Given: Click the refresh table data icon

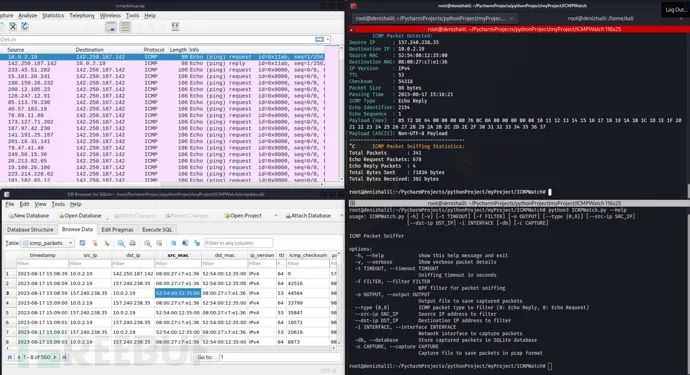Looking at the screenshot, I should click(82, 243).
